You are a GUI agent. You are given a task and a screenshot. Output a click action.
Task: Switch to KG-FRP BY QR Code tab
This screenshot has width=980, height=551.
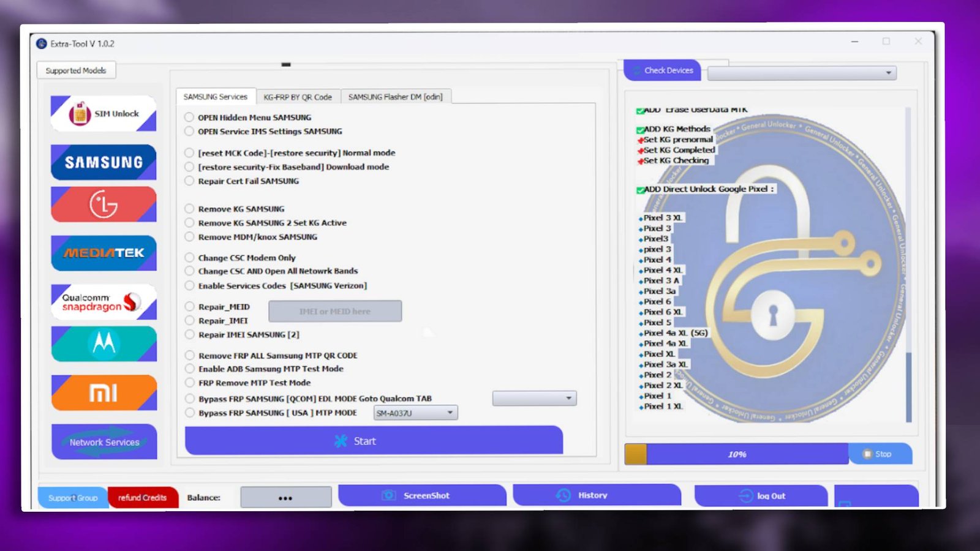[298, 97]
